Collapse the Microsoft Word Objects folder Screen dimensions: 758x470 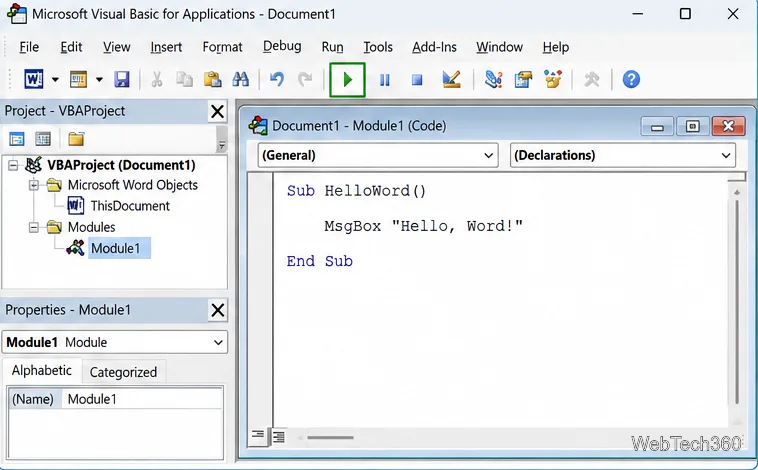point(34,185)
